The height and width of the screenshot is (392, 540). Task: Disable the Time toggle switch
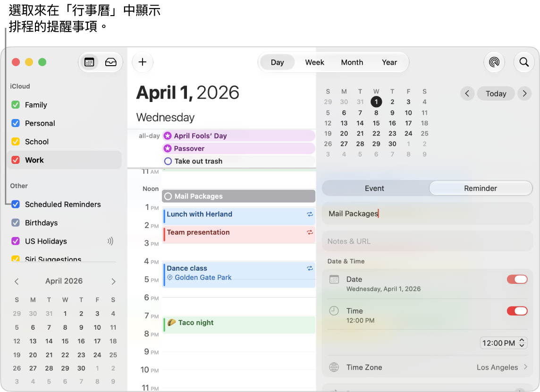pyautogui.click(x=517, y=311)
